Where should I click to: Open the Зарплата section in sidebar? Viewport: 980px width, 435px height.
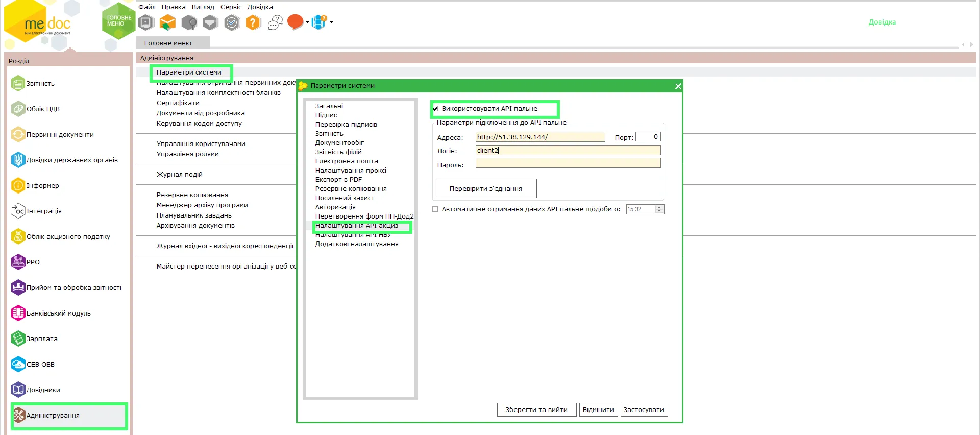click(x=42, y=339)
